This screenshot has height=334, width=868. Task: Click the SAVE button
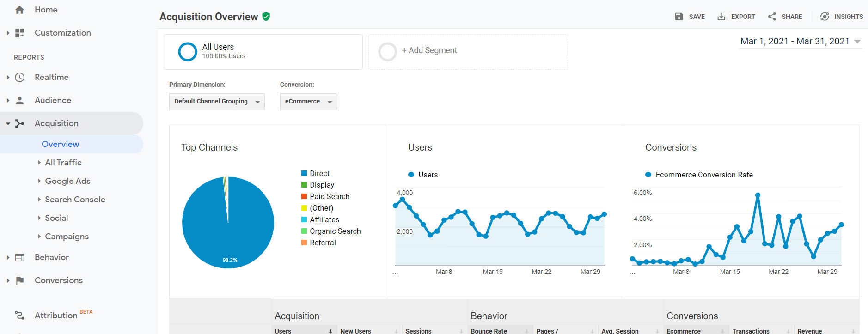point(690,17)
